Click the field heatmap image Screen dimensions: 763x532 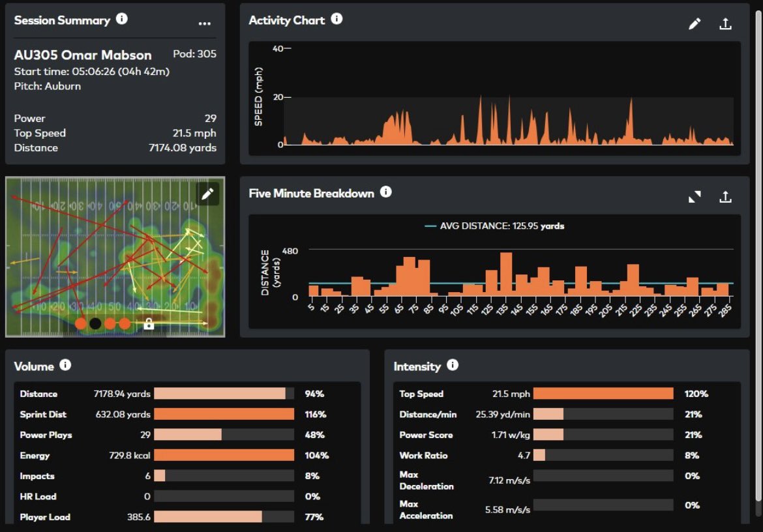115,257
